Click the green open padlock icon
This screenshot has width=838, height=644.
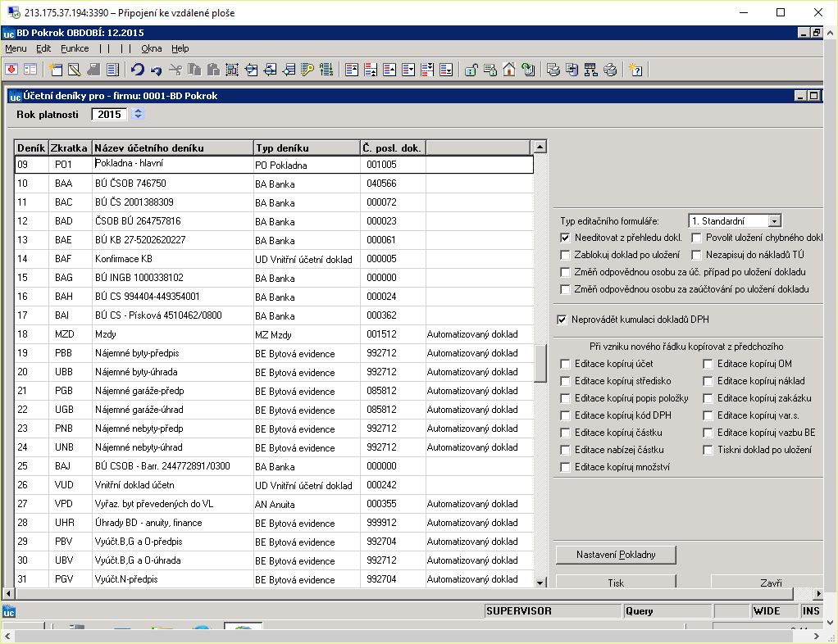(x=471, y=70)
